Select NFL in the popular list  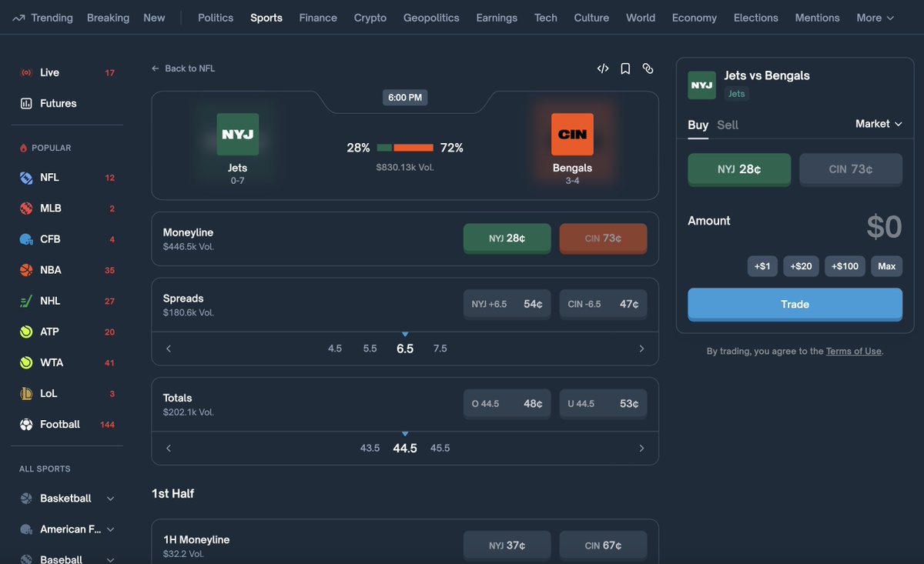point(67,178)
